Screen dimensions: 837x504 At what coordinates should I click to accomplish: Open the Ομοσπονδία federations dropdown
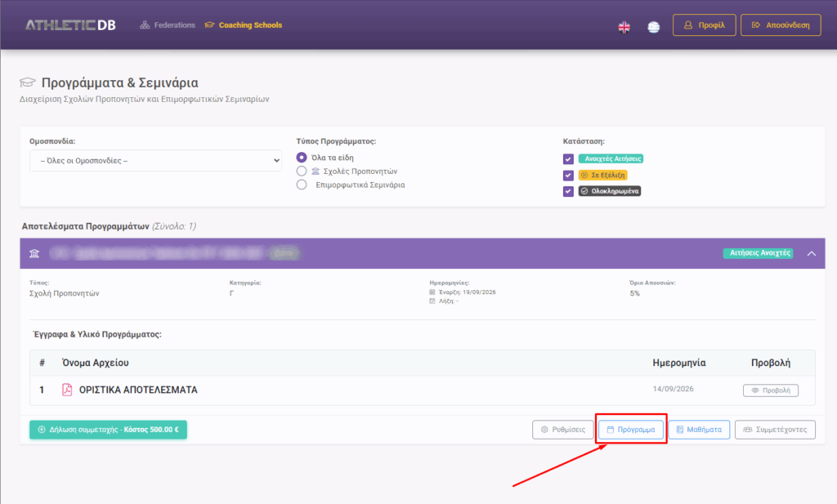(x=156, y=161)
